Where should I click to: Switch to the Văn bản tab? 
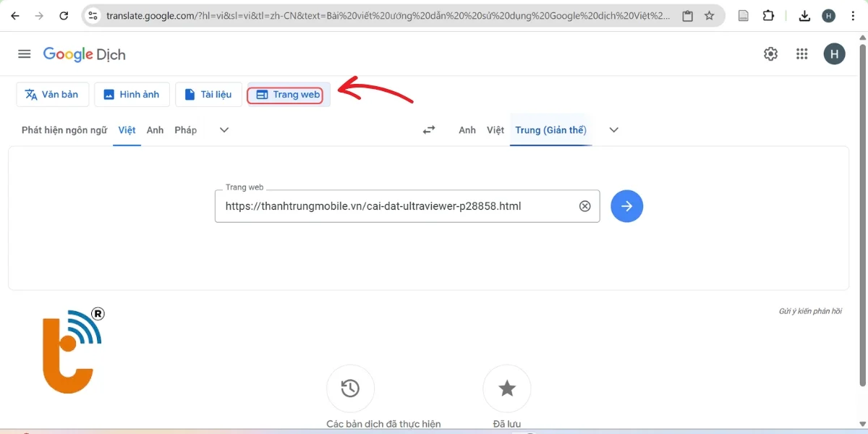pos(52,94)
